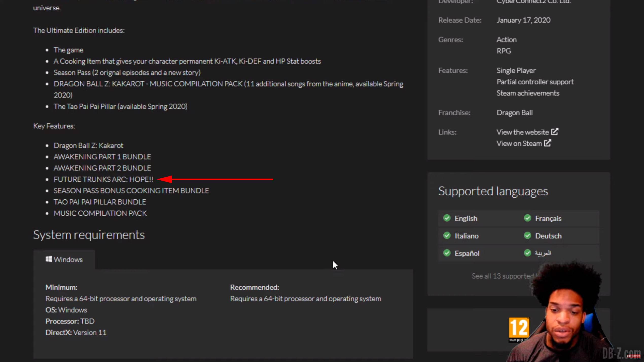Expand See all 13 supported languages

[504, 276]
